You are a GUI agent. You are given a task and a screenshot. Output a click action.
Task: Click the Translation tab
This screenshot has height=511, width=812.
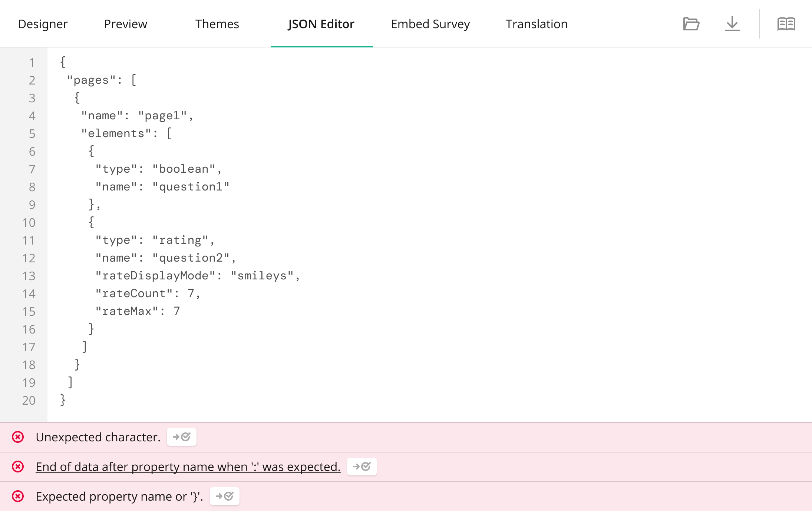535,24
